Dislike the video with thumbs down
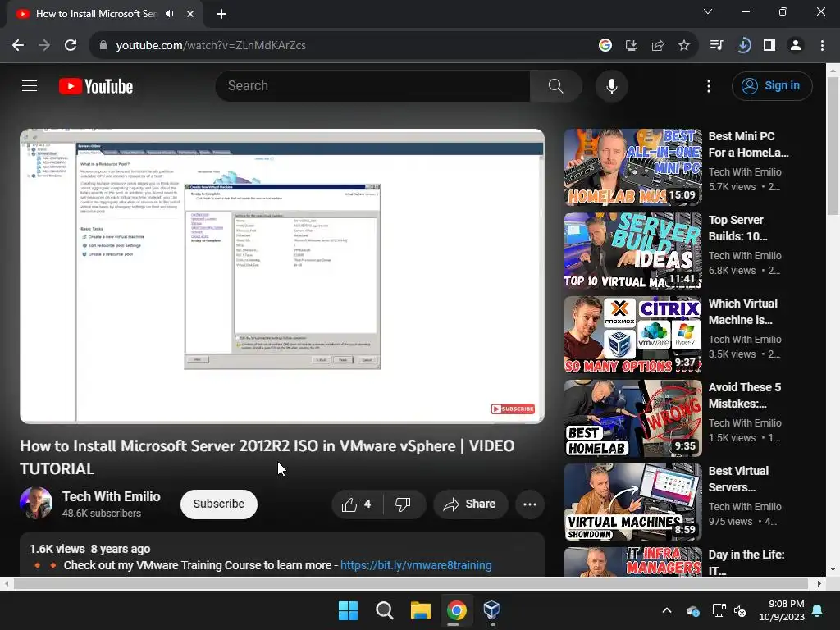The width and height of the screenshot is (840, 630). 404,504
